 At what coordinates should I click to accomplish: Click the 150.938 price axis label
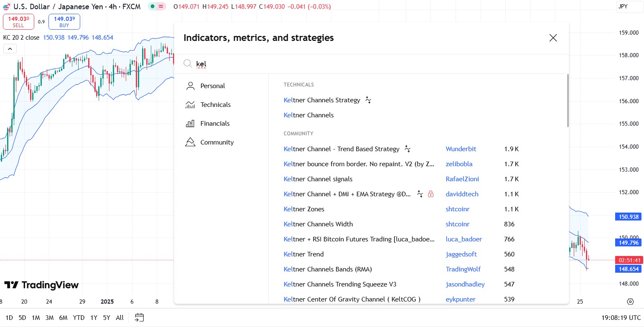click(x=628, y=217)
